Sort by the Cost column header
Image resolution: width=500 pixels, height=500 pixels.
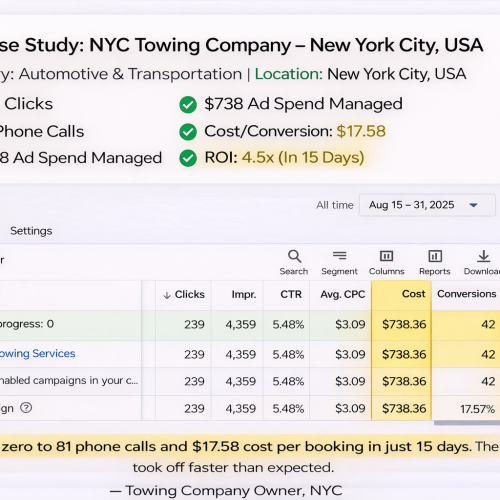[414, 294]
